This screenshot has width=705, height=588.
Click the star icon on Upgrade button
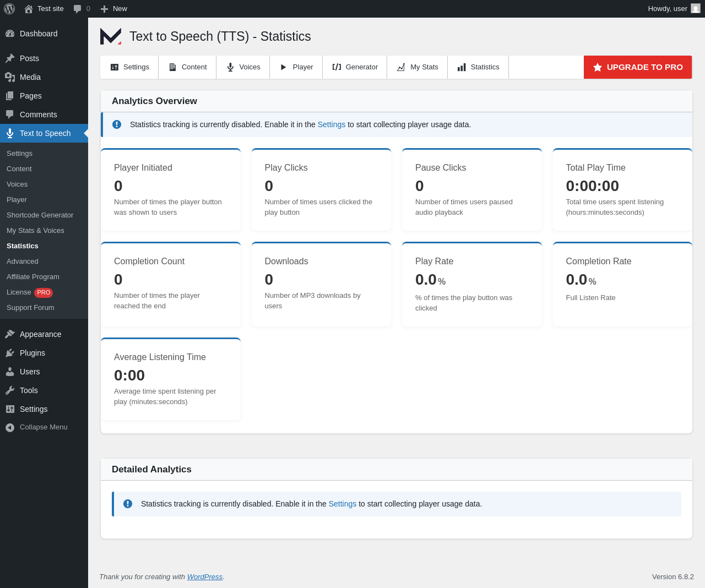coord(598,67)
